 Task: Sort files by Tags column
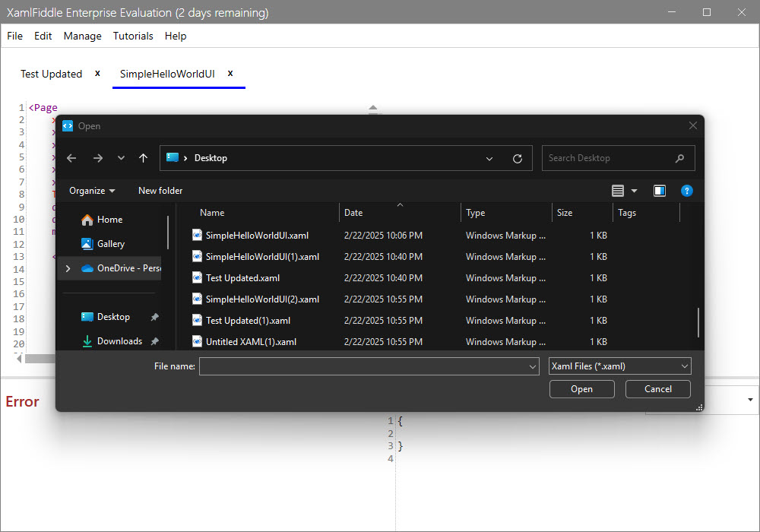627,213
